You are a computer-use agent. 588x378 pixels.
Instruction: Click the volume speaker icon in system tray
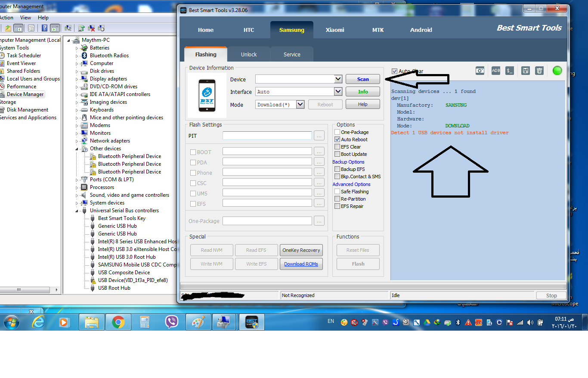coord(529,322)
